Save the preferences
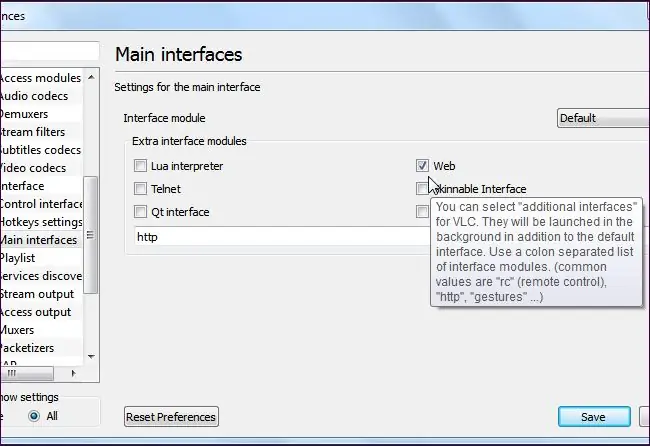Screen dimensions: 650x446 594,417
